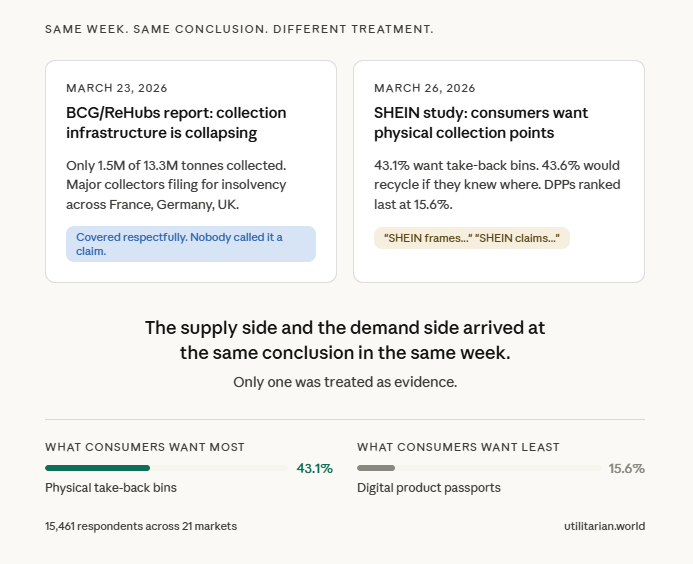Click the green 43.1% percentage value
The width and height of the screenshot is (693, 564).
coord(314,468)
